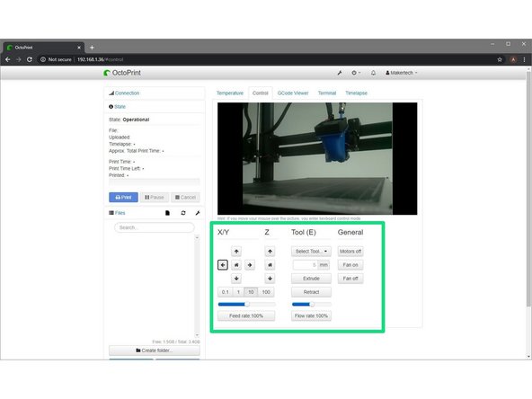This screenshot has width=532, height=399.
Task: Click the OctoPrint logo
Action: click(122, 73)
